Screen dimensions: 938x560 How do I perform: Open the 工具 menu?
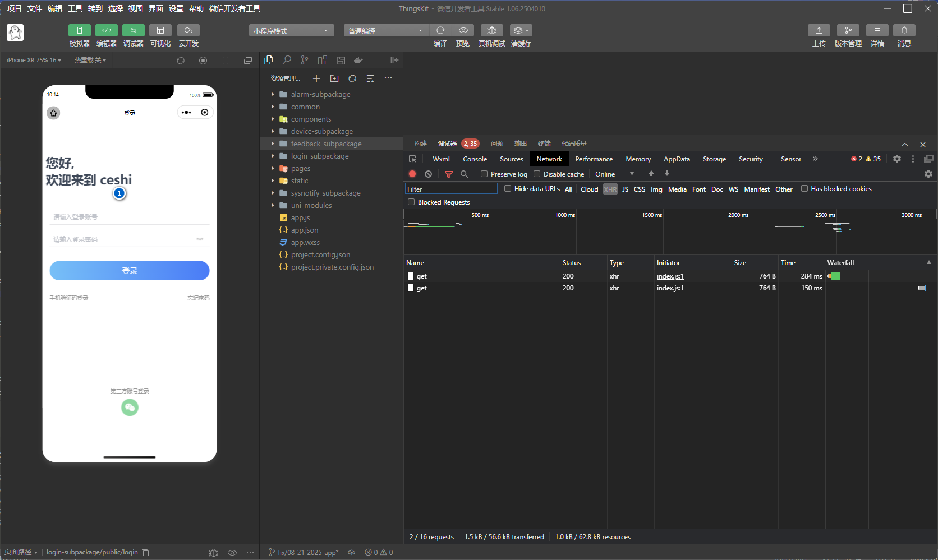tap(75, 8)
